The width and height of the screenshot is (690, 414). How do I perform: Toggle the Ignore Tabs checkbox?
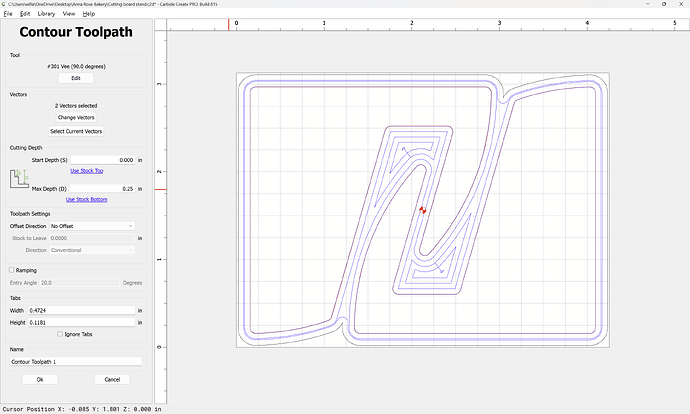(x=60, y=334)
